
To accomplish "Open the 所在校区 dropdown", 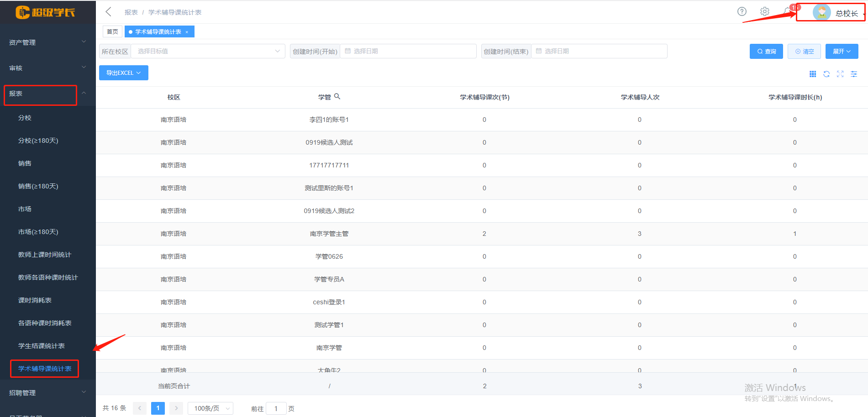I will click(x=208, y=51).
